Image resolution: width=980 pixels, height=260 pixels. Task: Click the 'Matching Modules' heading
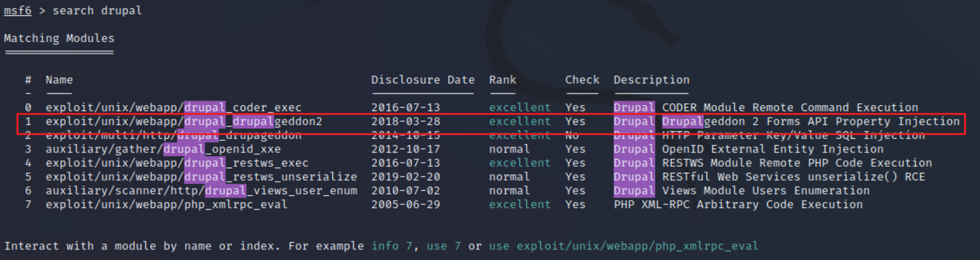[59, 38]
